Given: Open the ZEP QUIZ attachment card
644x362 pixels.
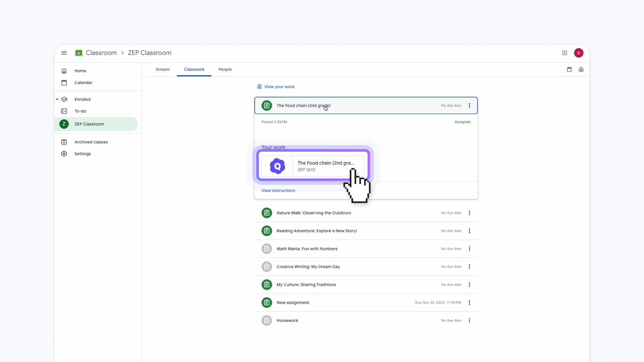Looking at the screenshot, I should click(x=312, y=166).
